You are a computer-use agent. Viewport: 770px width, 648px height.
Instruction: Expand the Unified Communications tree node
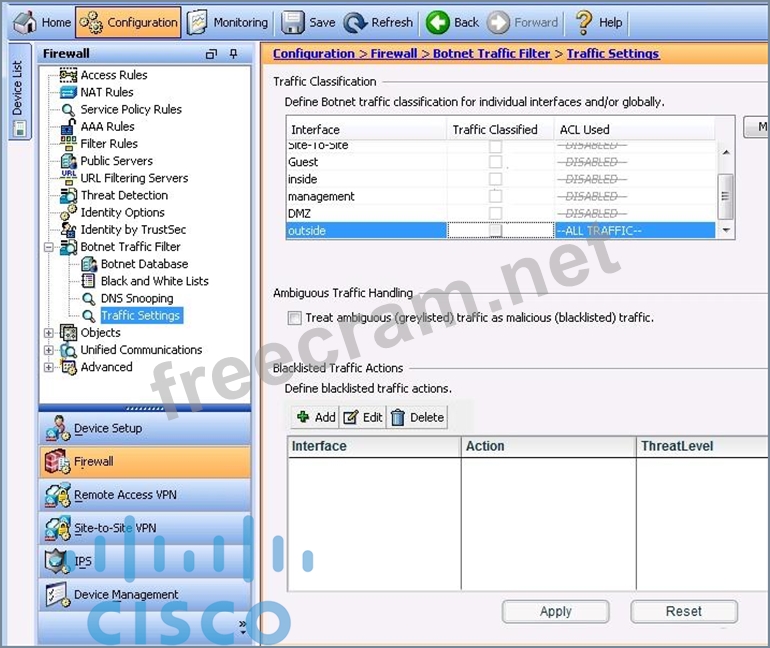(x=48, y=350)
